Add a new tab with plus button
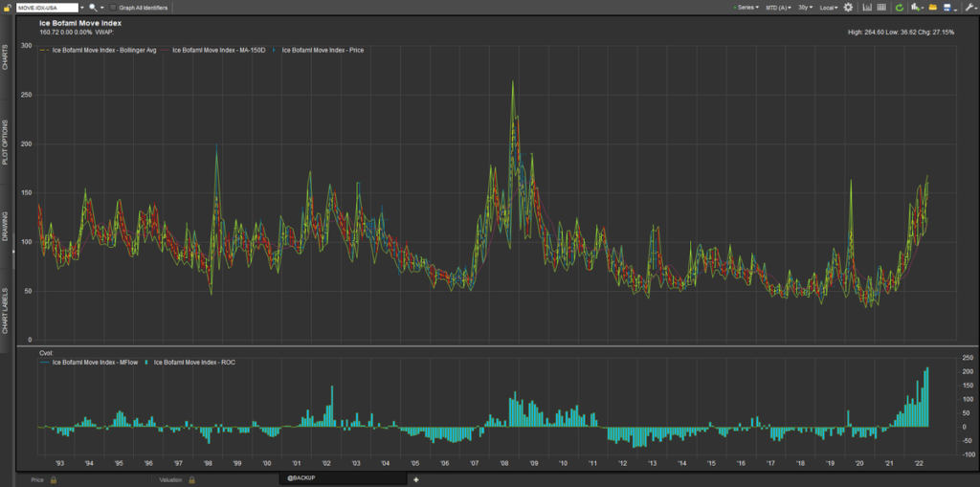This screenshot has height=487, width=980. coord(416,479)
